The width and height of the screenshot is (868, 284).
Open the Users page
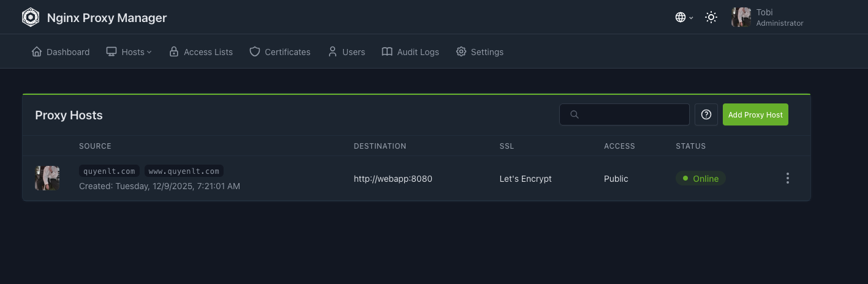(x=346, y=52)
